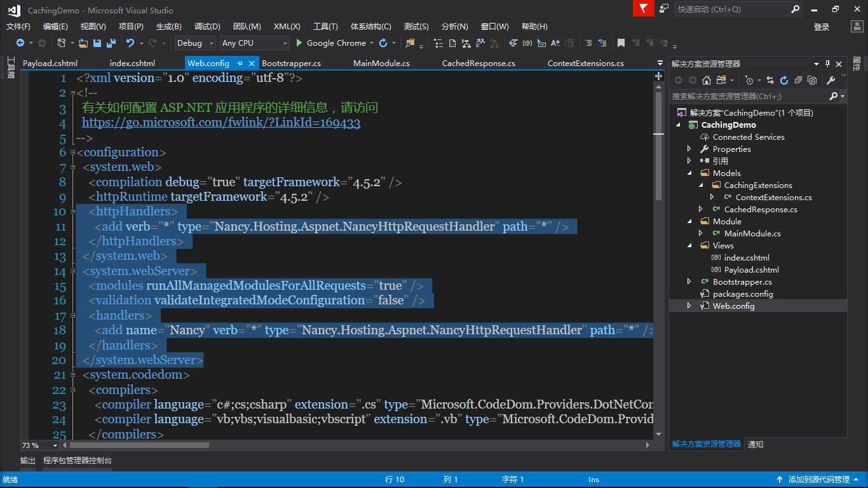Collapse the Models folder node

689,173
